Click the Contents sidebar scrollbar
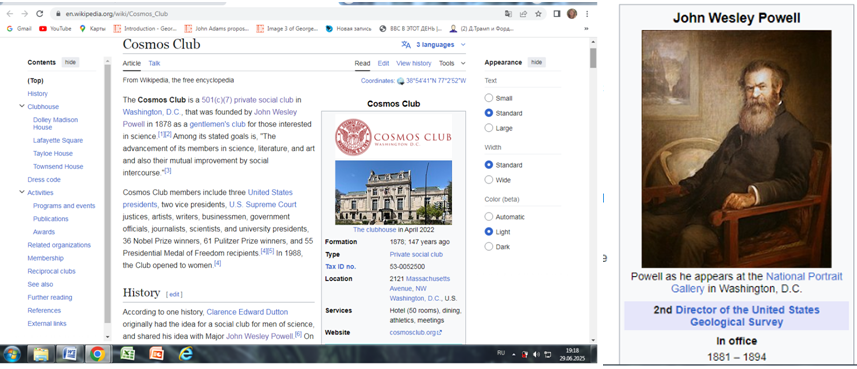The height and width of the screenshot is (369, 857). (108, 194)
